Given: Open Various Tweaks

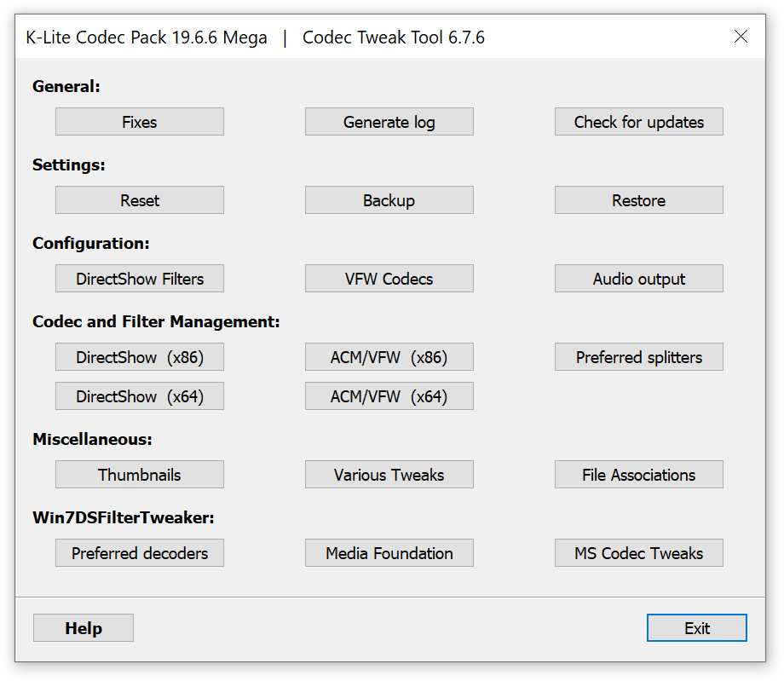Looking at the screenshot, I should [389, 474].
